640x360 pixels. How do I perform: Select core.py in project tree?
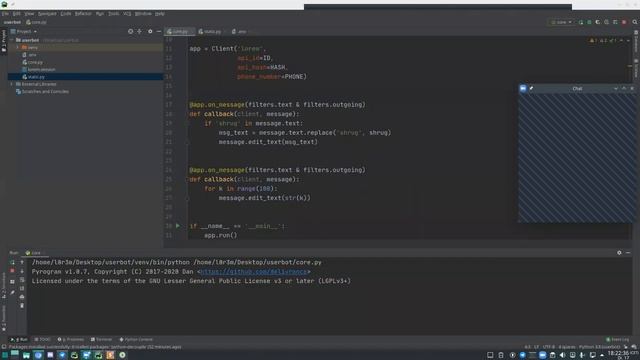point(35,62)
